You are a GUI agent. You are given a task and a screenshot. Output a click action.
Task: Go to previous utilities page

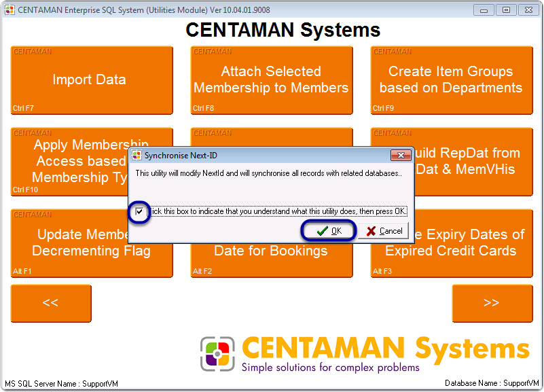[51, 303]
